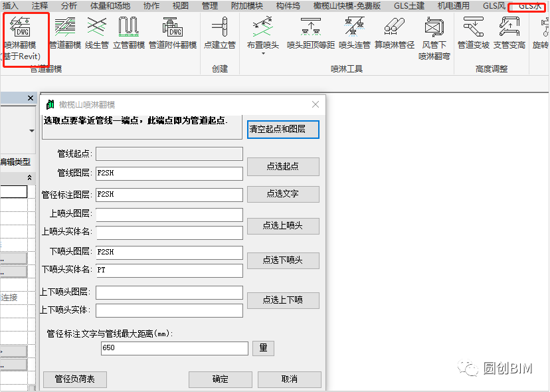The image size is (550, 392).
Task: Click the 点选文字 button
Action: 283,194
